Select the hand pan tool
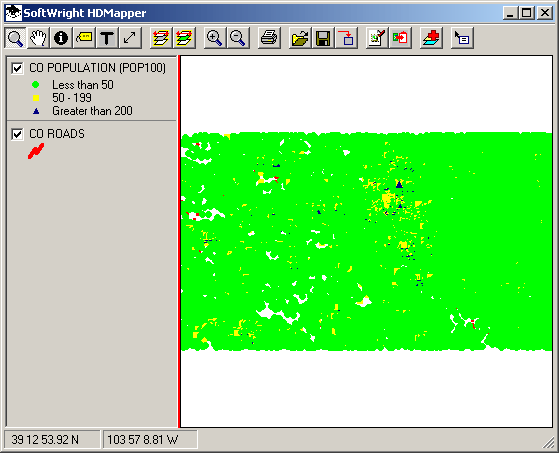559x453 pixels. point(38,38)
